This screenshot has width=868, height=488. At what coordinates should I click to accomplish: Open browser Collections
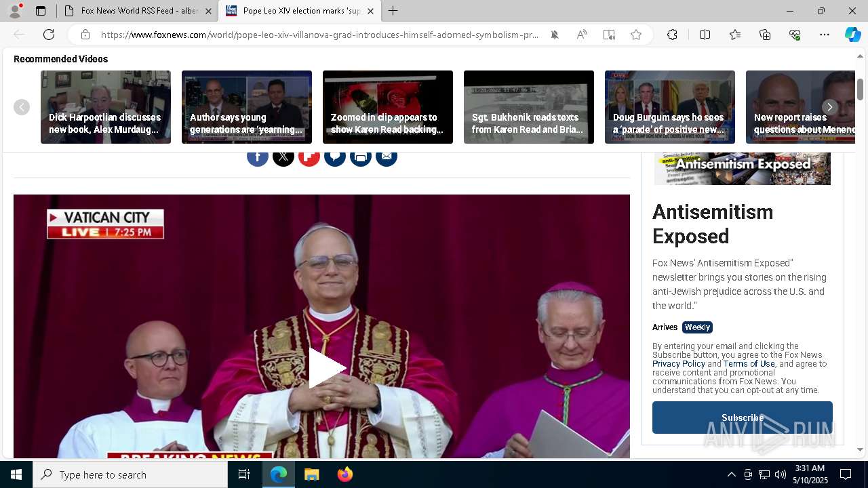pos(765,35)
